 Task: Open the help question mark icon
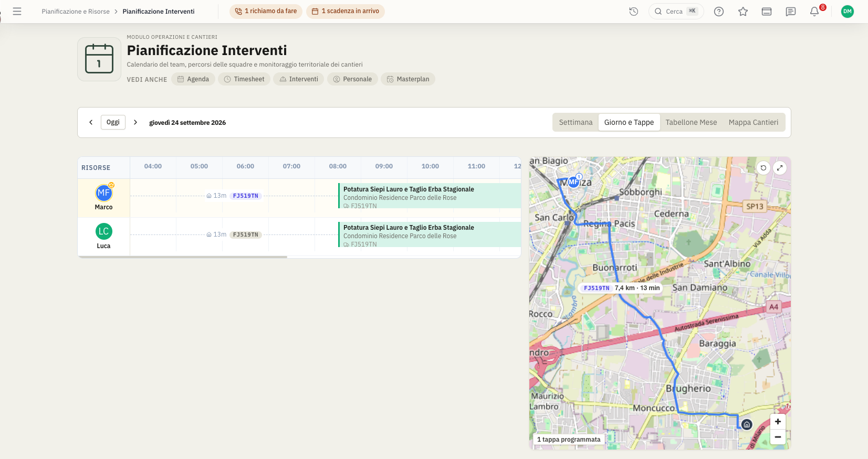coord(719,11)
